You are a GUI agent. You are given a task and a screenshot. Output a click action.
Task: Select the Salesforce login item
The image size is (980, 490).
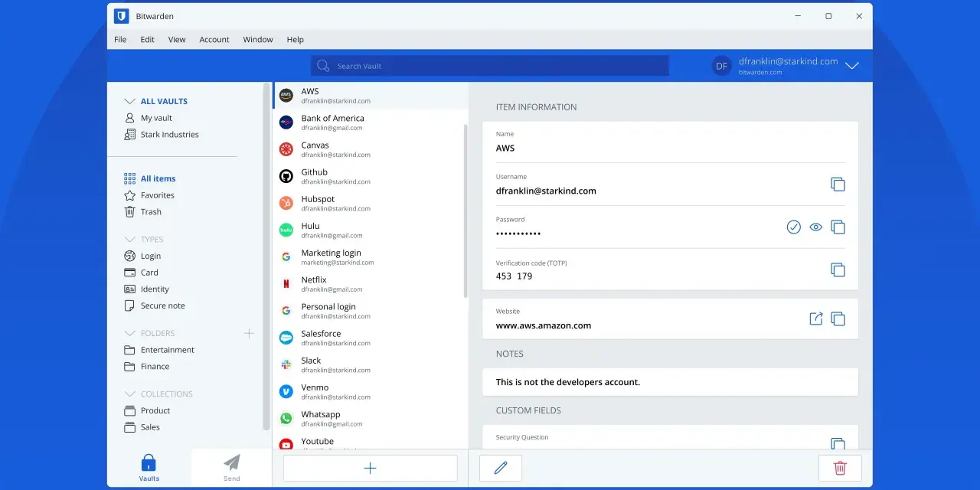370,338
